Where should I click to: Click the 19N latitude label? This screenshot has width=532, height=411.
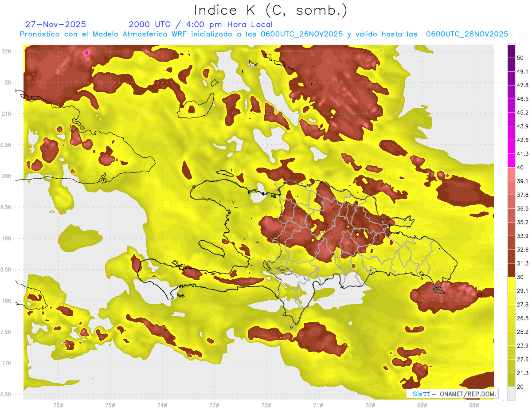(x=7, y=239)
